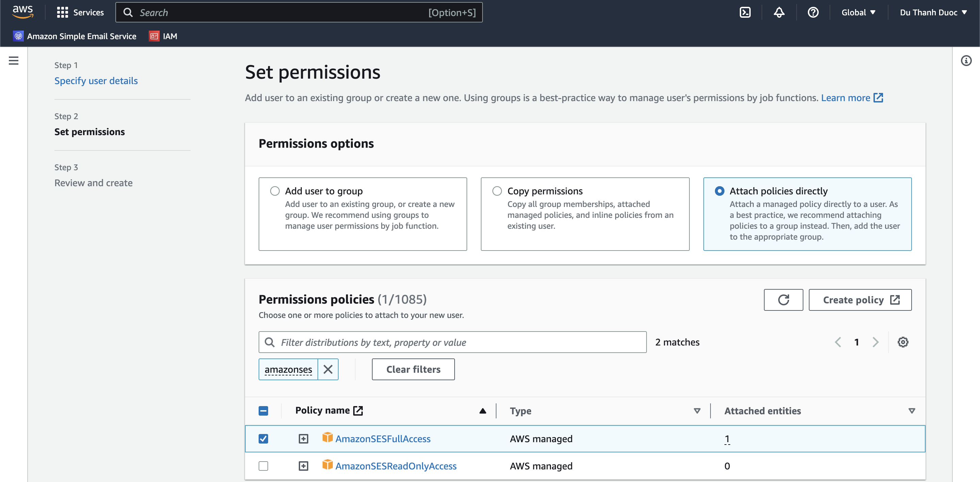Click AmazonSESFullAccess policy box icon
The image size is (980, 482).
click(327, 437)
